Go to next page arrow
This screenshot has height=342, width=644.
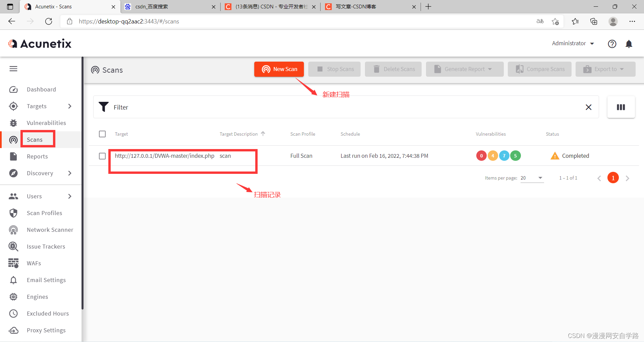click(x=627, y=178)
